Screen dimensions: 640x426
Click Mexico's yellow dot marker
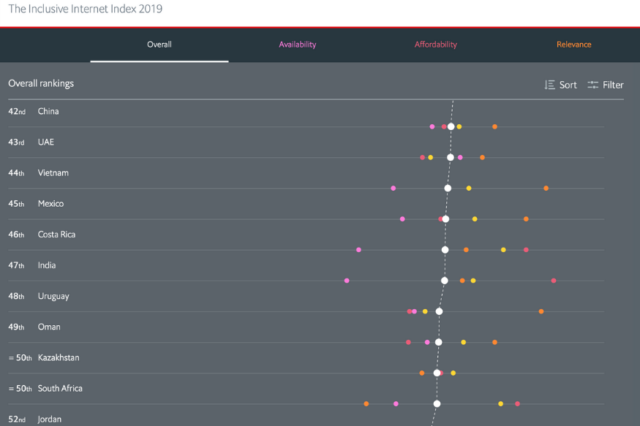pos(474,219)
